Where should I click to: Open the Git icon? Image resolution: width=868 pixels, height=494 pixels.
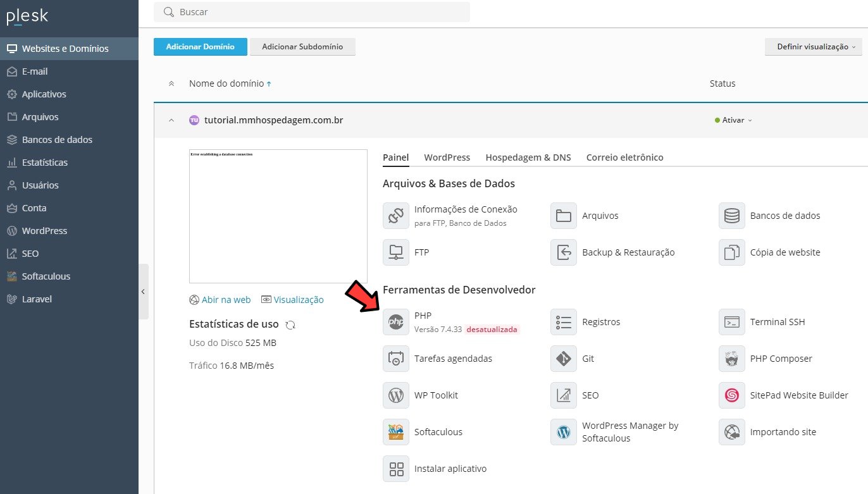564,359
